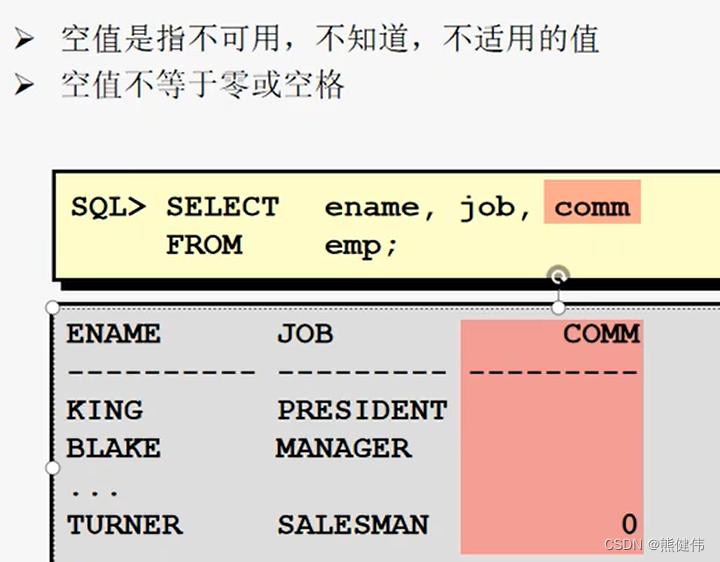Click the rotation handle above the results box
The width and height of the screenshot is (720, 562).
[558, 276]
